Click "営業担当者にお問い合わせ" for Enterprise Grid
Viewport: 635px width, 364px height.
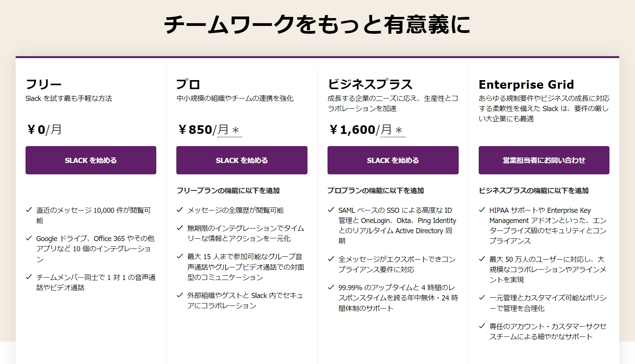(543, 160)
